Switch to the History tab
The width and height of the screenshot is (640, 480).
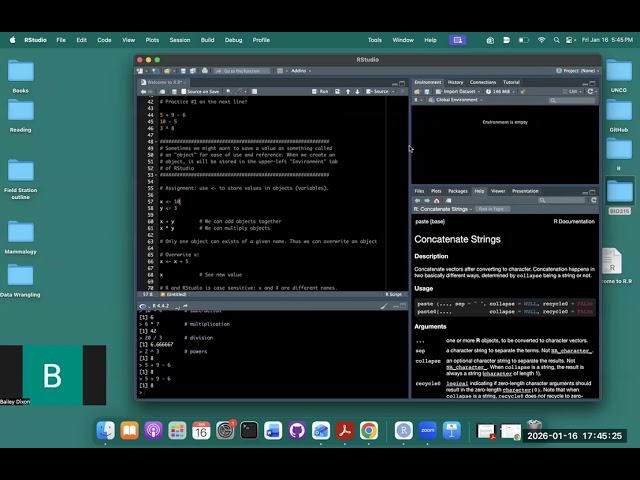(x=455, y=82)
